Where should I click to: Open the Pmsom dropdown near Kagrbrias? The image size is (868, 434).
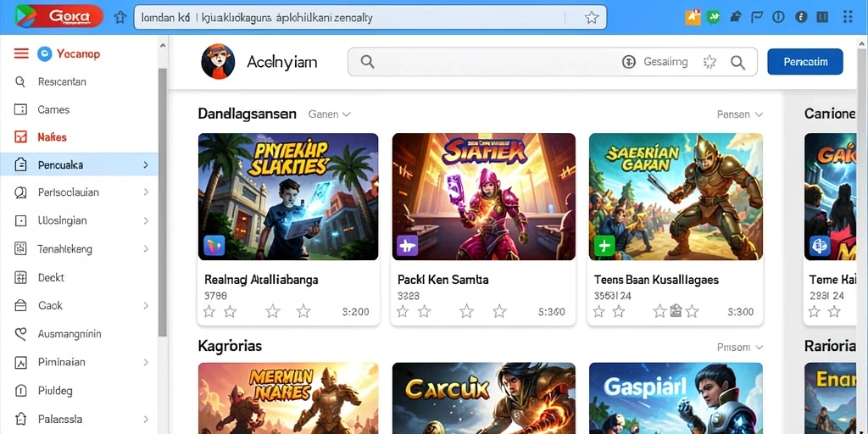click(x=739, y=347)
